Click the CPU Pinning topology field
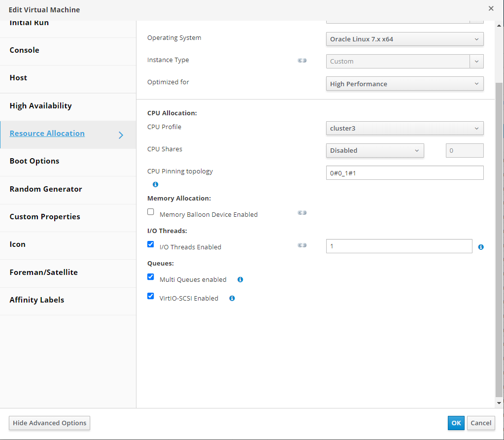Screen dimensions: 504x440 point(404,173)
